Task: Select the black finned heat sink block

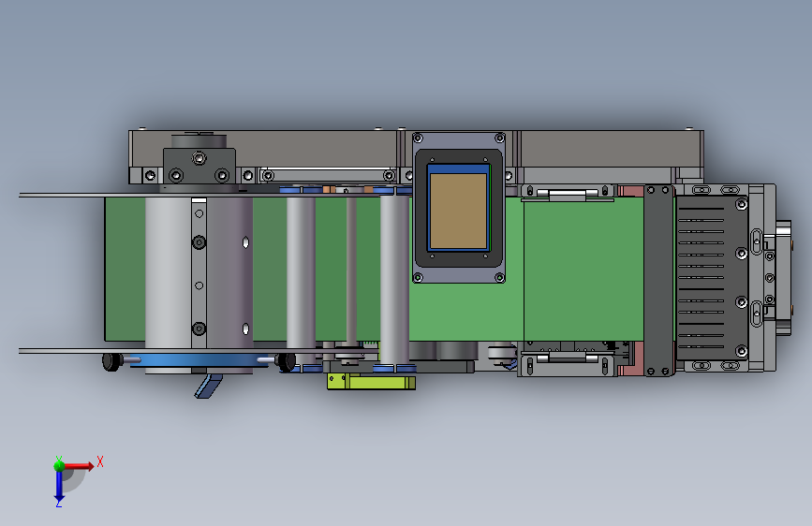Action: (712, 278)
